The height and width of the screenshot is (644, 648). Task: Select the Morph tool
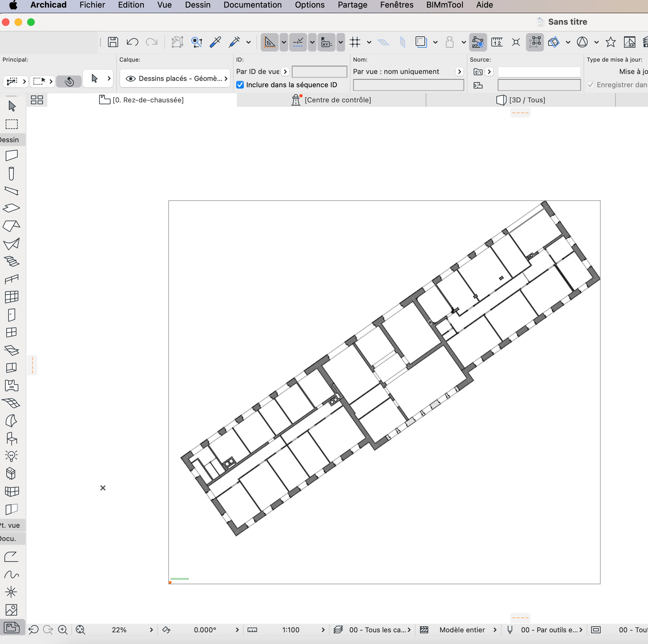pos(11,421)
